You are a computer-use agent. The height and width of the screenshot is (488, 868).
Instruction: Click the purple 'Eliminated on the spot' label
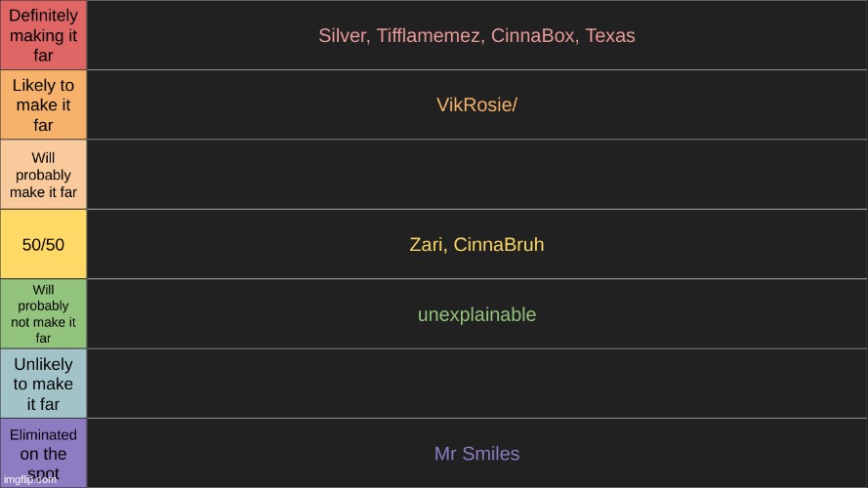[43, 453]
